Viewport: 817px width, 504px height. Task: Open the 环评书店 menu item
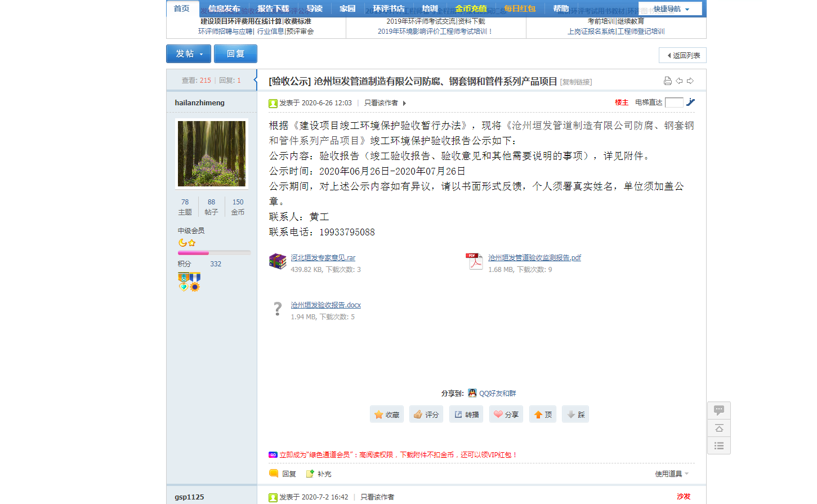coord(389,8)
